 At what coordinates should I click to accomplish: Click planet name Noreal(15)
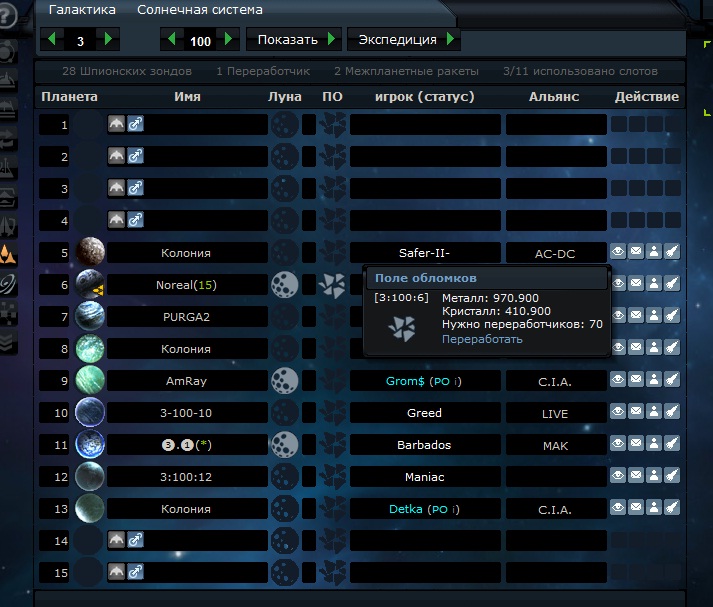[x=186, y=285]
